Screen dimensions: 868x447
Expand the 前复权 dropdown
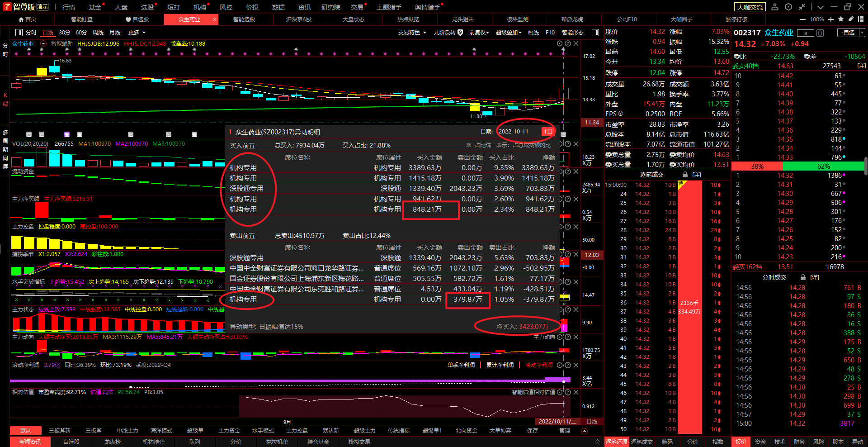point(479,33)
